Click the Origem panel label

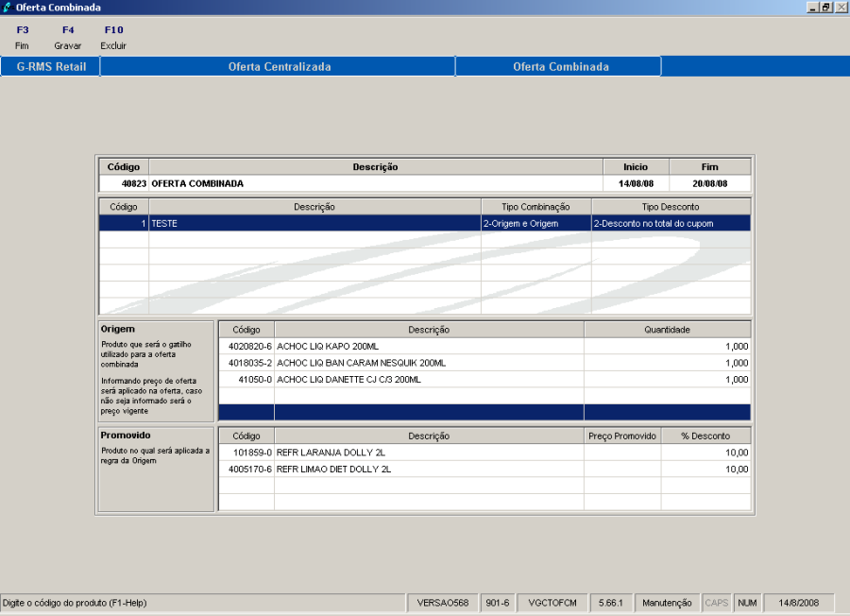(x=118, y=329)
